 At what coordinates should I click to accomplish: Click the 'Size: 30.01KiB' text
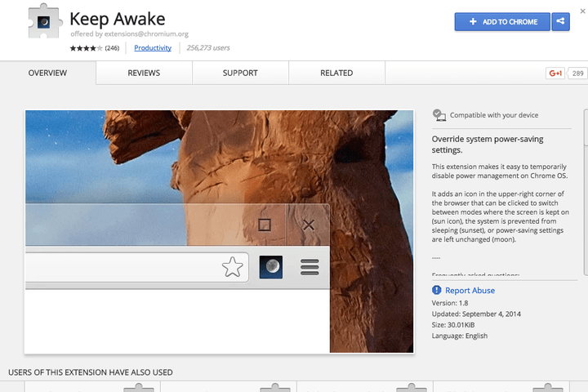pyautogui.click(x=453, y=324)
